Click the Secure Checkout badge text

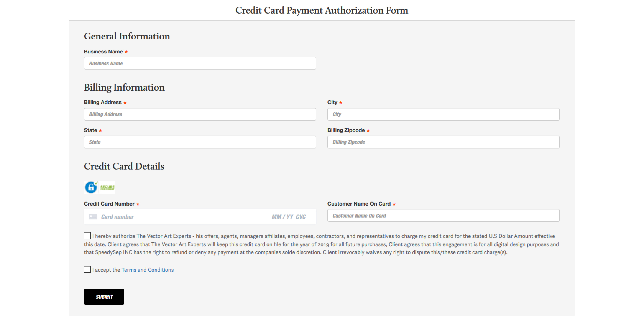(107, 188)
